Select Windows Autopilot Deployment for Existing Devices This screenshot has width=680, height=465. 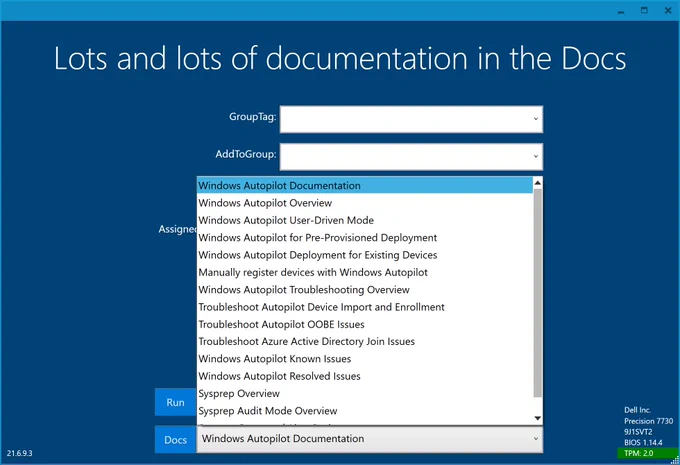pyautogui.click(x=365, y=255)
